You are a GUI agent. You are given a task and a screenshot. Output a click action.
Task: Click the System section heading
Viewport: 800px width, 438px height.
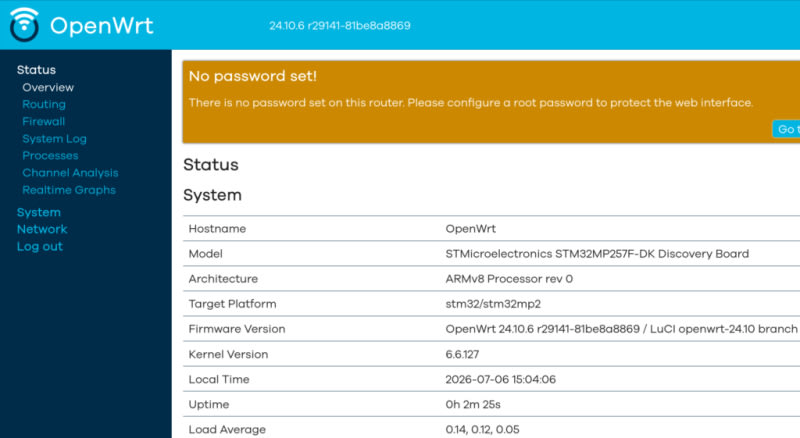click(212, 195)
